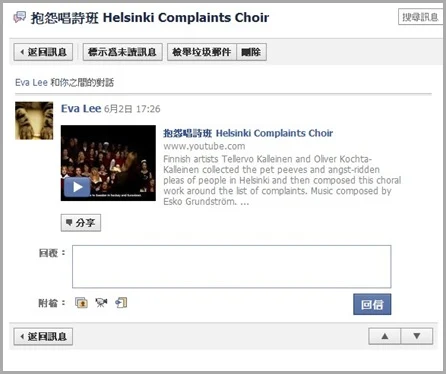Click the messages speech bubble icon in the title

point(20,17)
